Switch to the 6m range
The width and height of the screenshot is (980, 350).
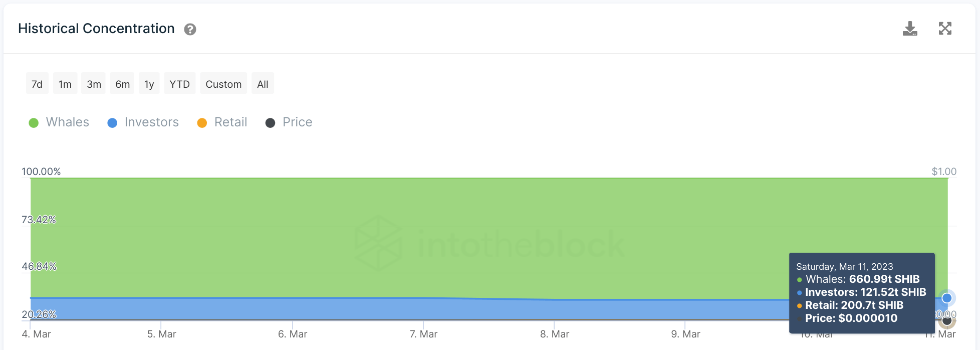122,84
